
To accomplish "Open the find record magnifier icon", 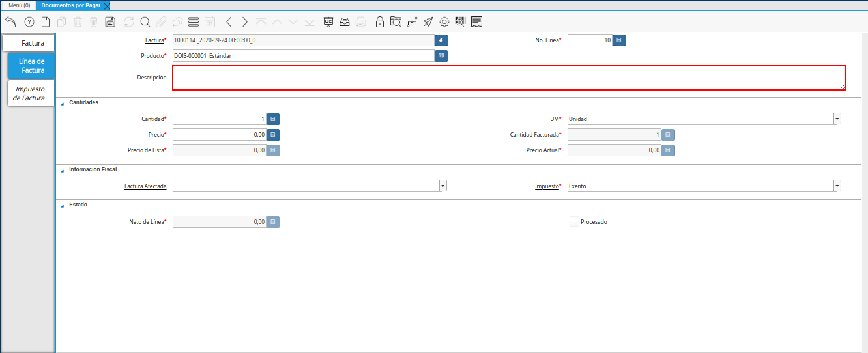I will point(145,21).
